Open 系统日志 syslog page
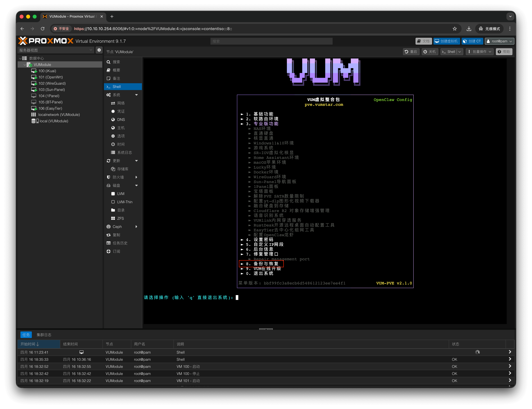Screen dimensions: 532x409 123,152
